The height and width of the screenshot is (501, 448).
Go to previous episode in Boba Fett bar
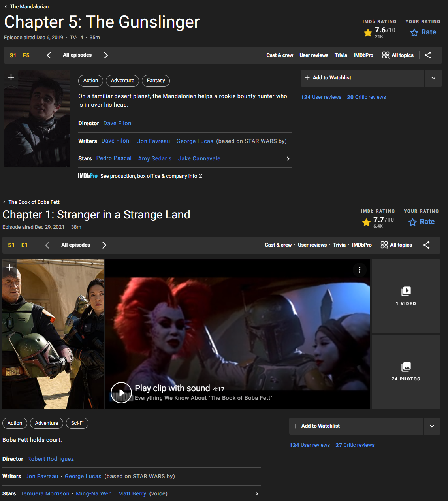coord(47,245)
